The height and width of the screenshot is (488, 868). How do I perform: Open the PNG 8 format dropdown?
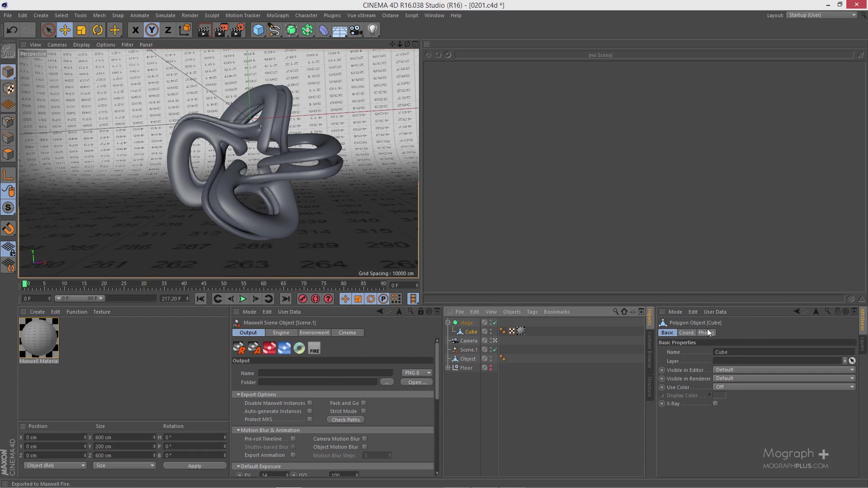click(x=416, y=372)
